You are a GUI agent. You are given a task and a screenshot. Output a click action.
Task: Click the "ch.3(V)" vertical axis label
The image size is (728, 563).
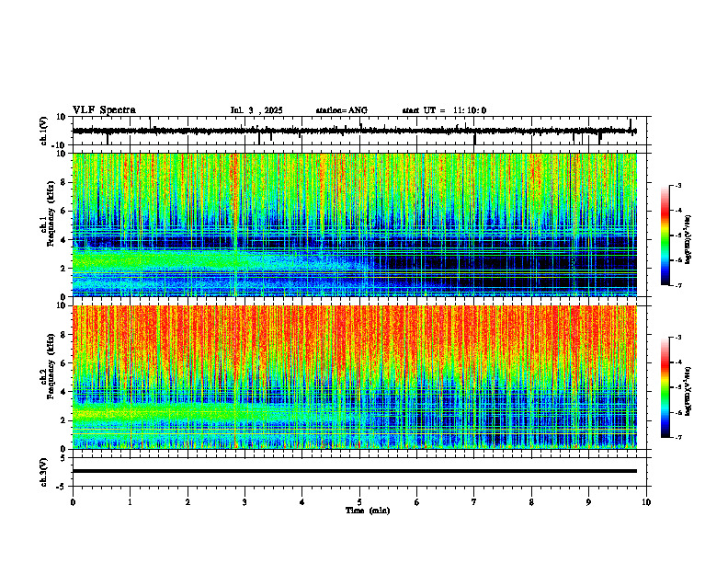pyautogui.click(x=44, y=472)
